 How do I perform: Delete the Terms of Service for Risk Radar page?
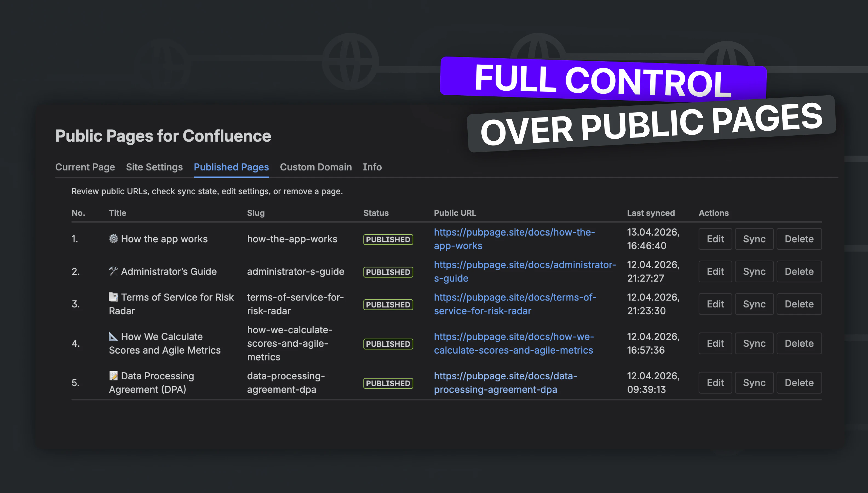click(799, 304)
